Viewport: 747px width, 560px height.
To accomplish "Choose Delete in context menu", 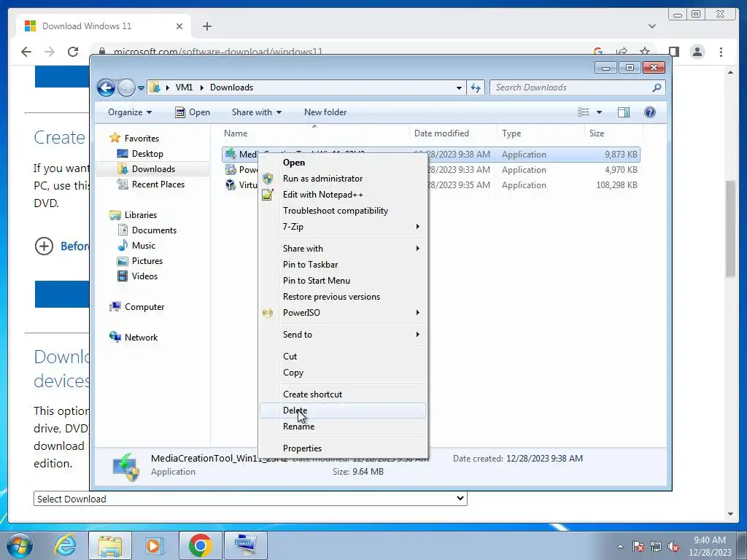I will point(343,411).
